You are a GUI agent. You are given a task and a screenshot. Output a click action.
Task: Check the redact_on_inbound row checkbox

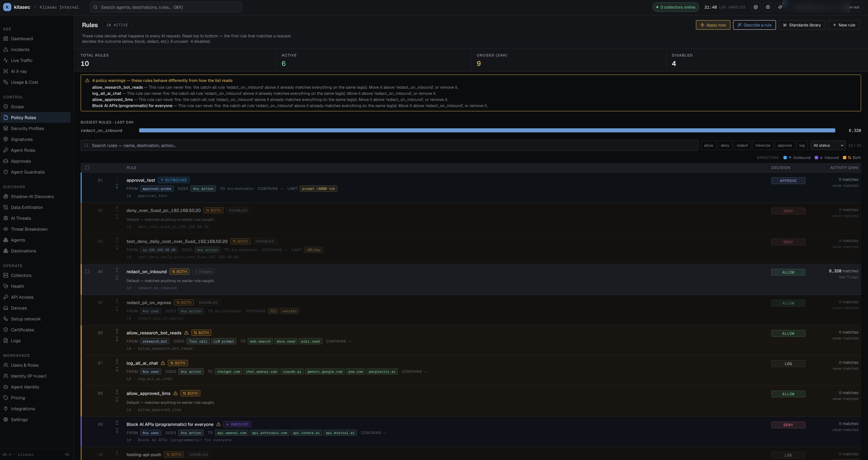87,271
